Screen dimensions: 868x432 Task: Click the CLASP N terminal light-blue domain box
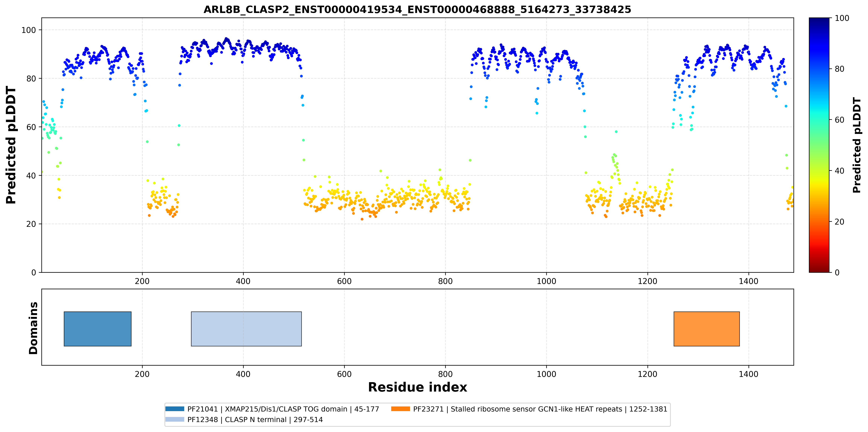246,329
